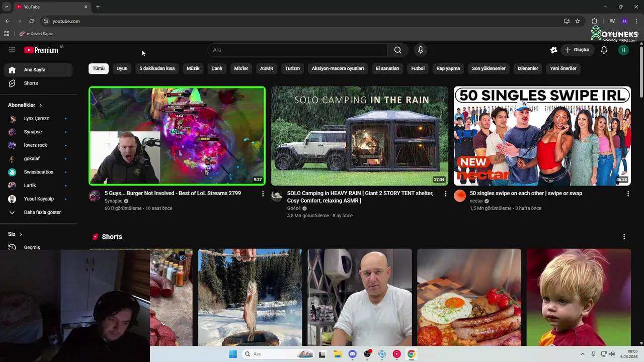Click the sparkle icon beside Oluştur
644x362 pixels.
(553, 50)
